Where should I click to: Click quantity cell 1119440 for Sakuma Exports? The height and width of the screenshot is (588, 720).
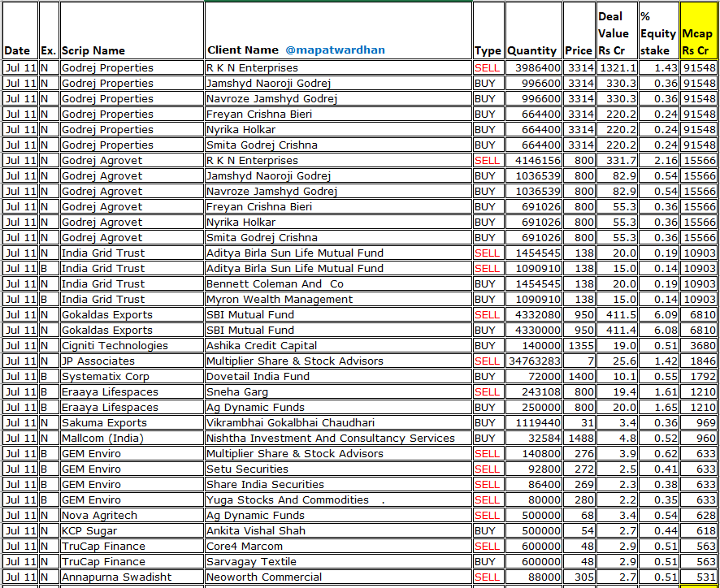point(534,423)
